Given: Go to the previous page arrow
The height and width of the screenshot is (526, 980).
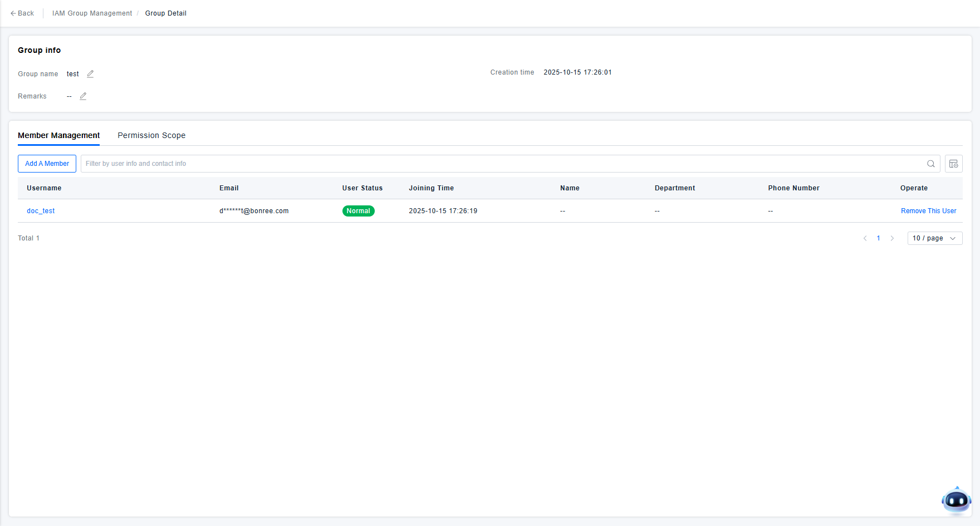Looking at the screenshot, I should (x=865, y=238).
